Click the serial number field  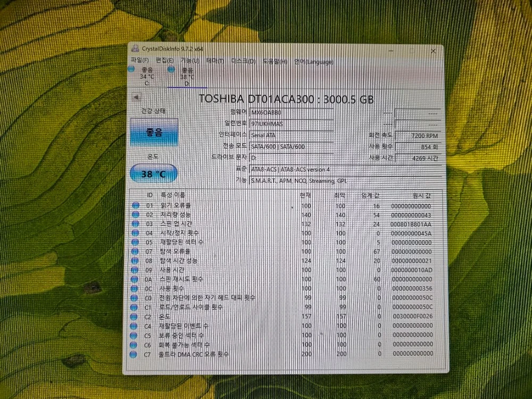[x=291, y=124]
